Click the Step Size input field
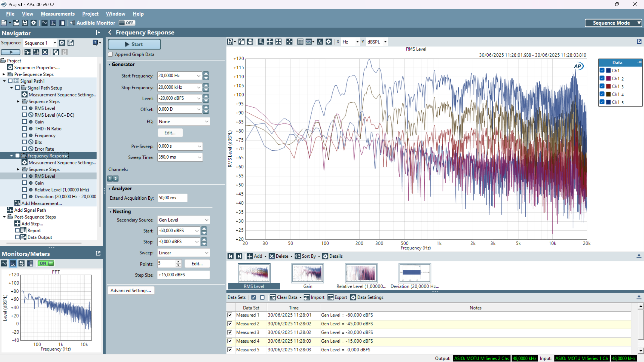The width and height of the screenshot is (644, 362). click(184, 275)
